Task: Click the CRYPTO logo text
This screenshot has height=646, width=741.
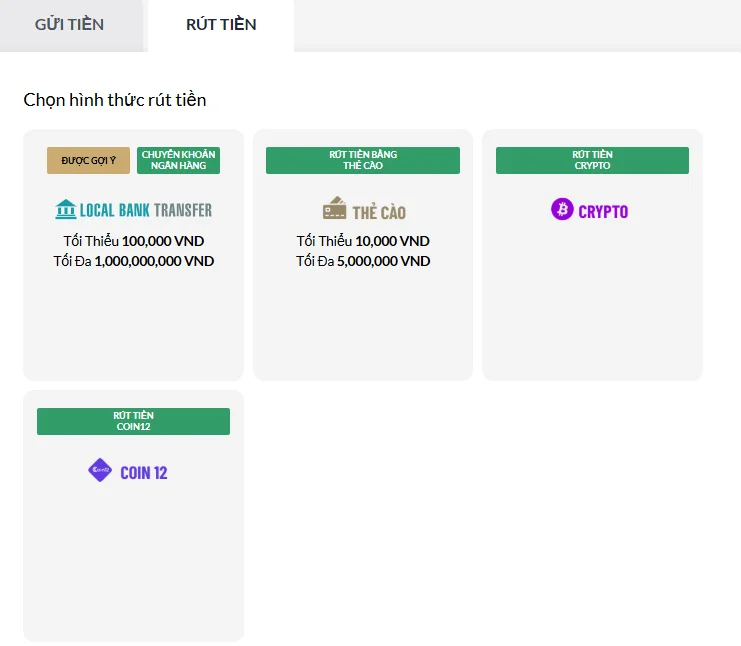Action: (603, 212)
